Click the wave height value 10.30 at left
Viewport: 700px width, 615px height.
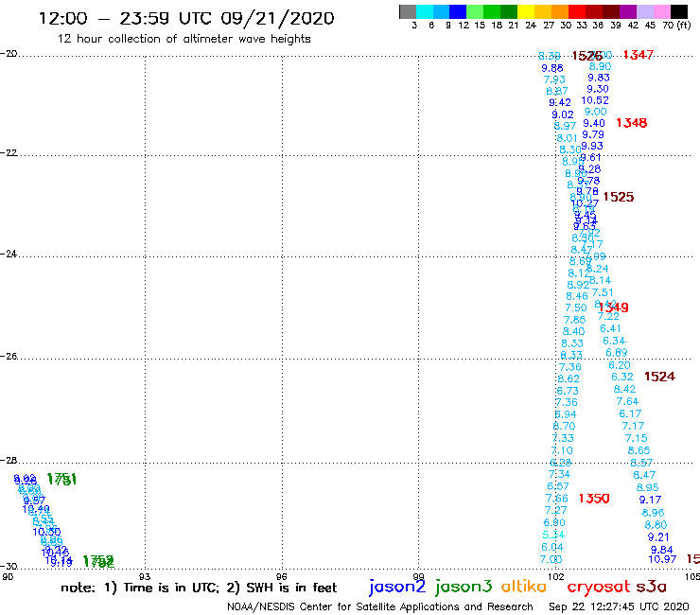[46, 532]
